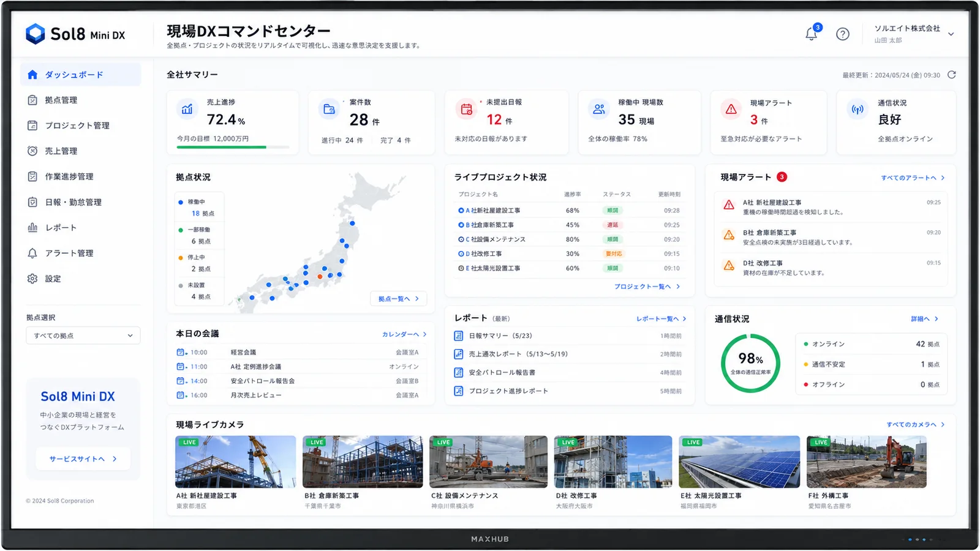980x551 pixels.
Task: Open the A社 新社屋建設工事 live camera
Action: pos(235,462)
